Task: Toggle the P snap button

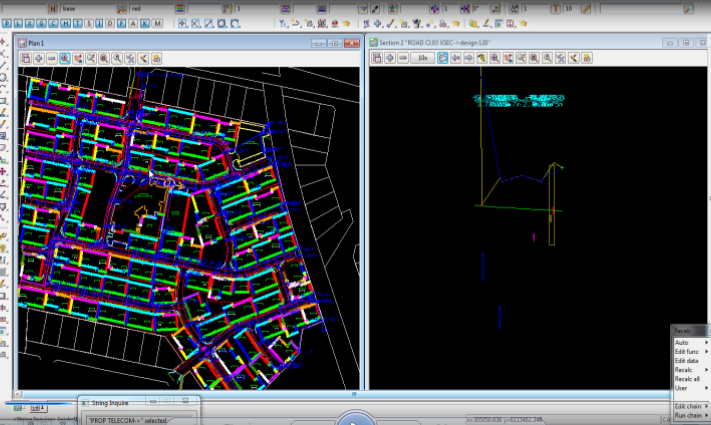Action: 6,24
